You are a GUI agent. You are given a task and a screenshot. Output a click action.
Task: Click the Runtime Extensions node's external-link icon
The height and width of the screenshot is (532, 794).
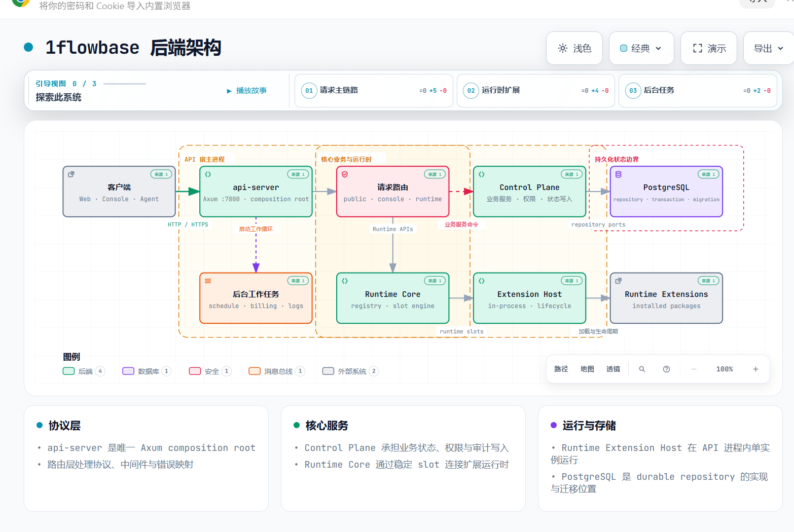pos(619,281)
